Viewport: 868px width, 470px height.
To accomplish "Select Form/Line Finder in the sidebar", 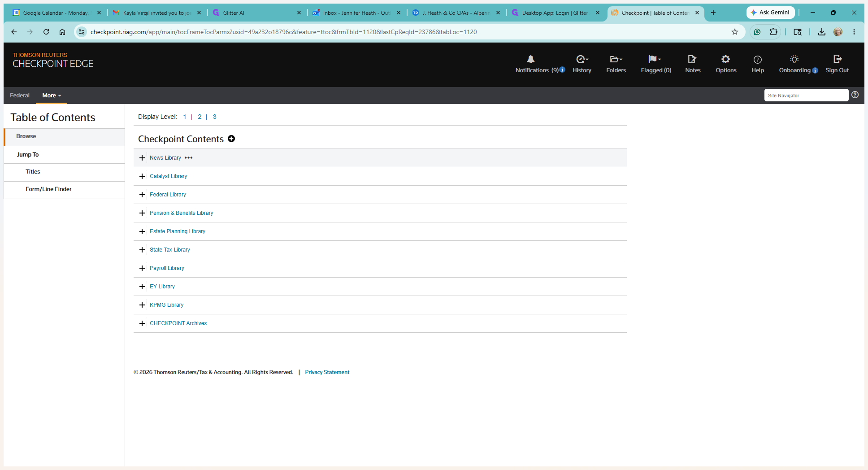I will (64, 189).
